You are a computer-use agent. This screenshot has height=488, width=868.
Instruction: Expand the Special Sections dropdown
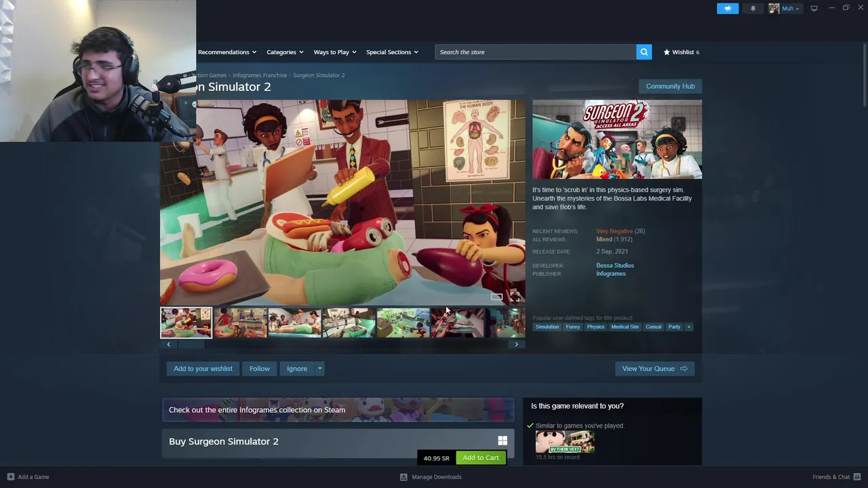pyautogui.click(x=392, y=52)
